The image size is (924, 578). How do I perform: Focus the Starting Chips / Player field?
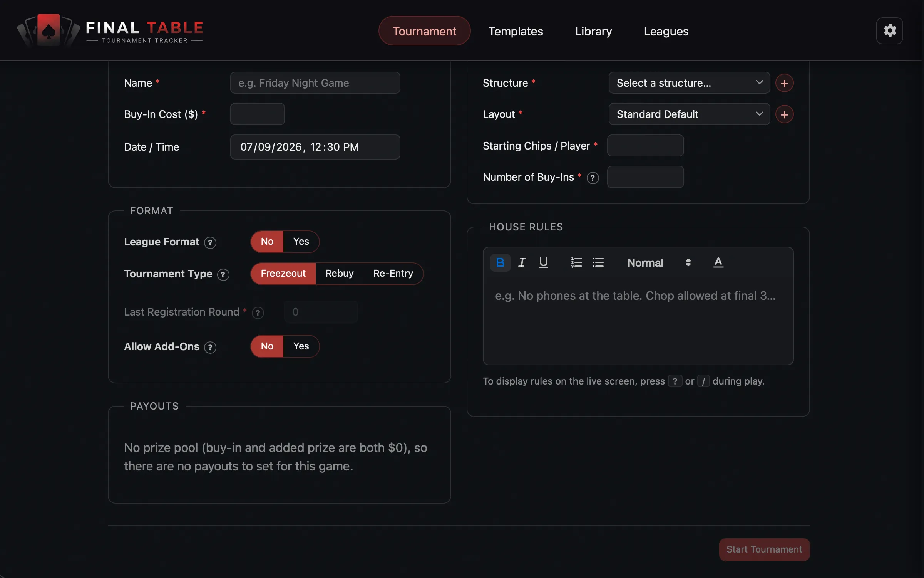coord(645,146)
